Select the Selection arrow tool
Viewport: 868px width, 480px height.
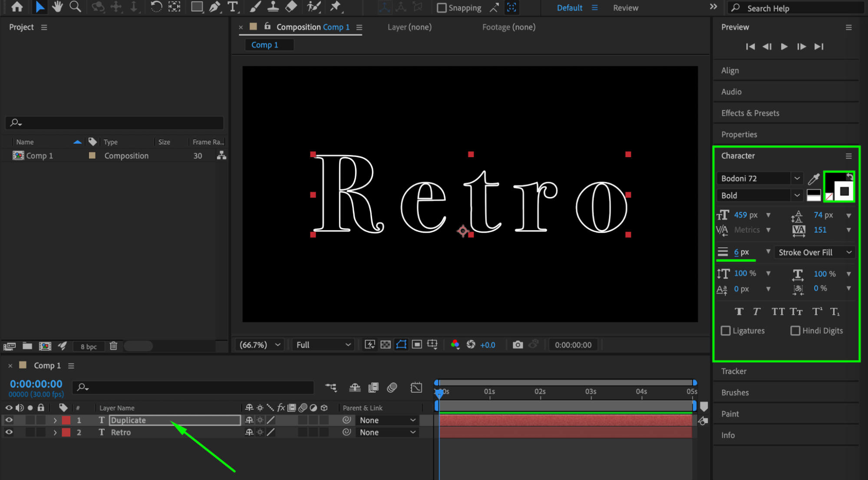[x=40, y=7]
